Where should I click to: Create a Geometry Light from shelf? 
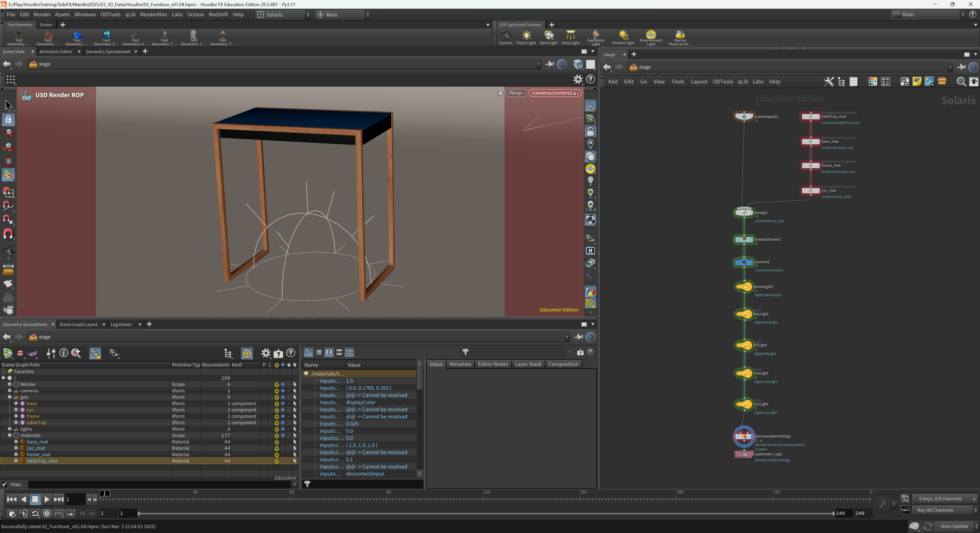point(596,38)
